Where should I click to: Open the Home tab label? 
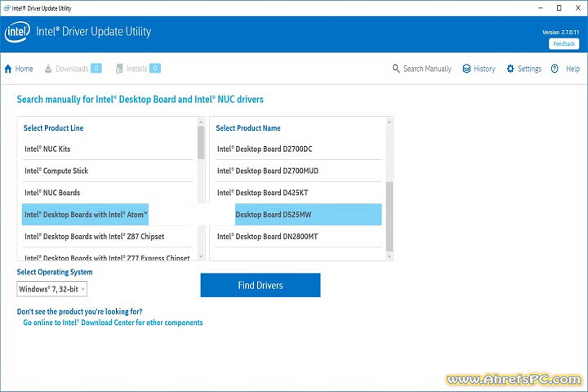click(x=24, y=69)
